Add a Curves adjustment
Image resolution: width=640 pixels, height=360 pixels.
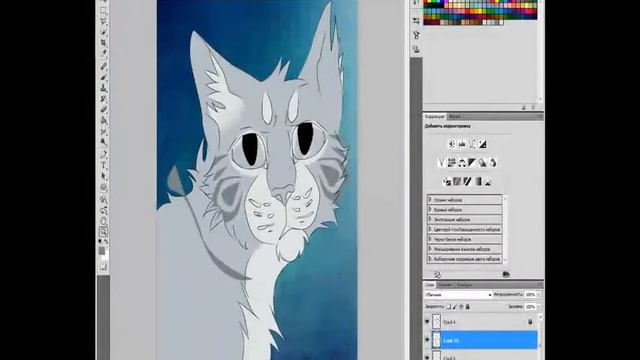coord(472,144)
